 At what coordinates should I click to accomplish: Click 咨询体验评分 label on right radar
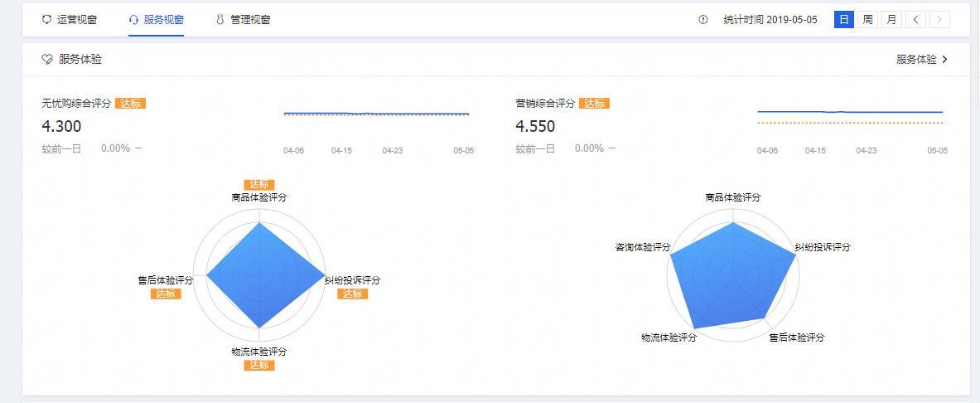pos(643,247)
